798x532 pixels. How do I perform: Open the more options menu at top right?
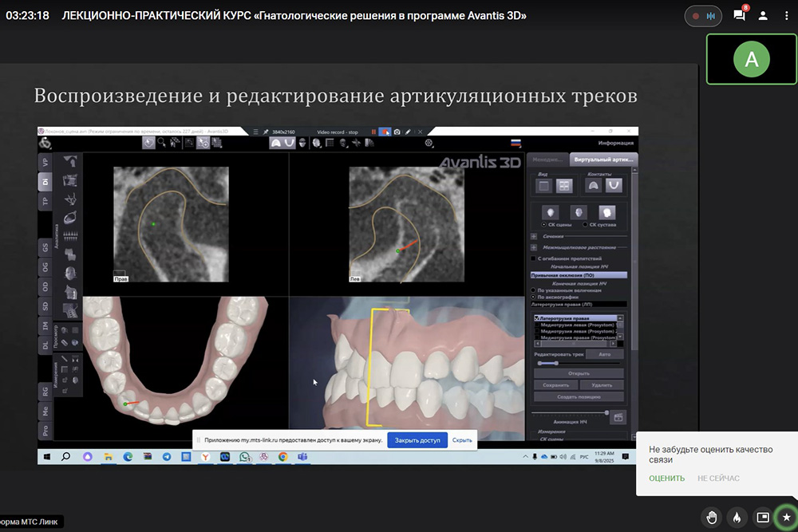pos(786,15)
